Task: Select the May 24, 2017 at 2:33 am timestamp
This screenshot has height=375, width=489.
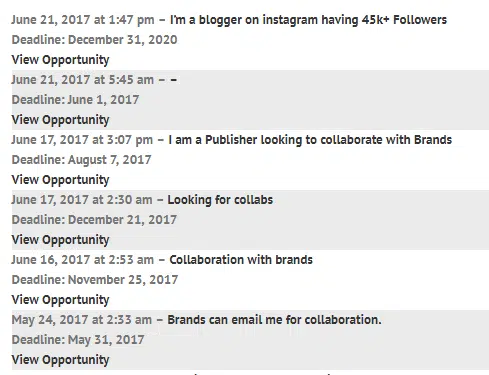Action: 82,320
